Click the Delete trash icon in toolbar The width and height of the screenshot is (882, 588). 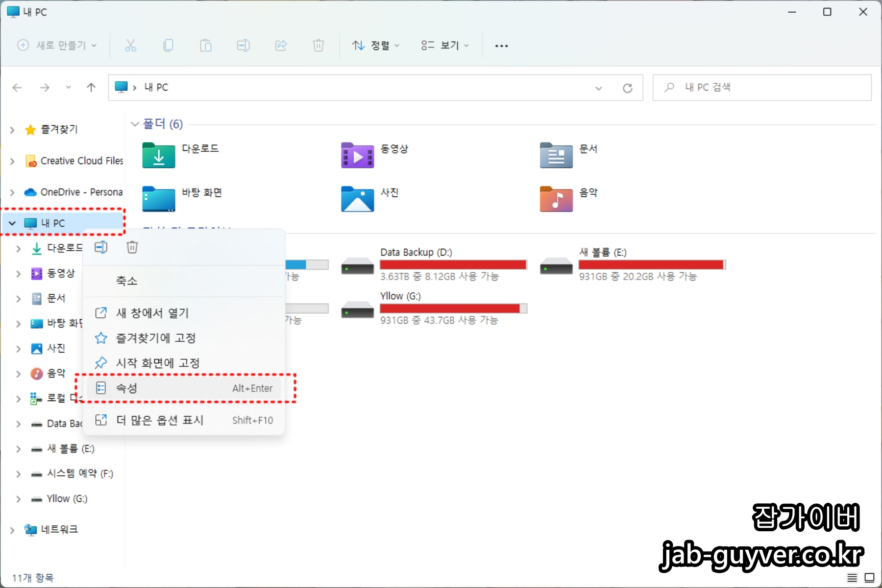[318, 46]
